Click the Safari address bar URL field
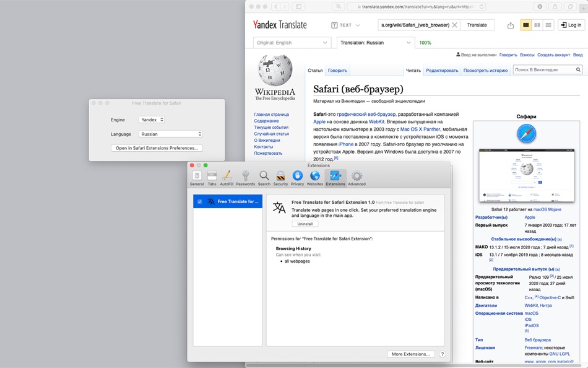This screenshot has width=588, height=368. tap(417, 6)
